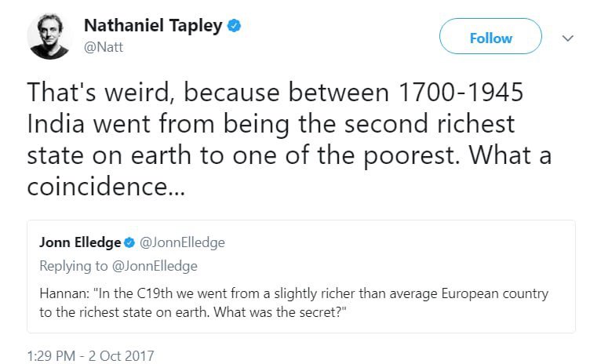Click the verified badge beside Jonn Elledge
The height and width of the screenshot is (364, 590).
click(130, 242)
